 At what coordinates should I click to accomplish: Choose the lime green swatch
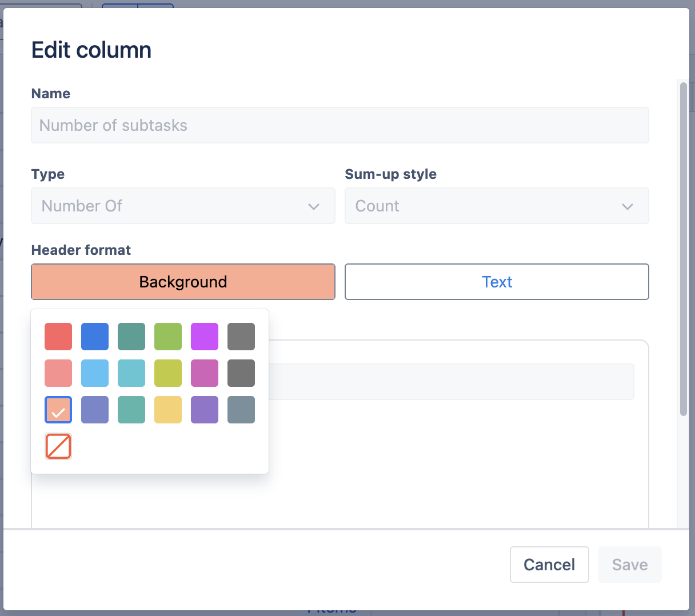pyautogui.click(x=168, y=337)
